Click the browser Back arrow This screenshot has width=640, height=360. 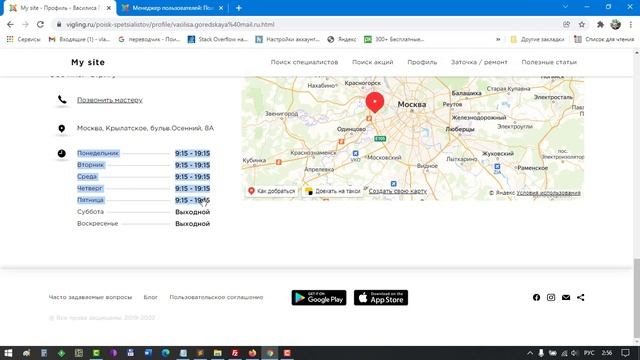[10, 24]
